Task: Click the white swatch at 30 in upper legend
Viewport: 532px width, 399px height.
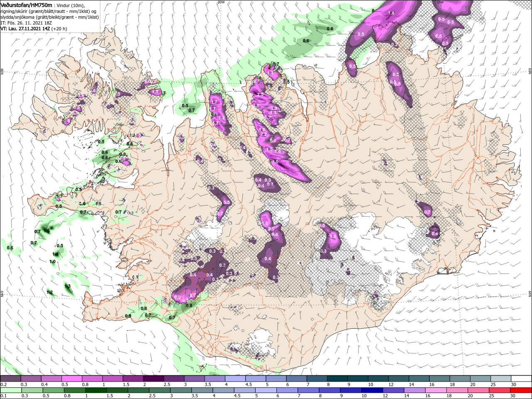Action: coord(522,379)
